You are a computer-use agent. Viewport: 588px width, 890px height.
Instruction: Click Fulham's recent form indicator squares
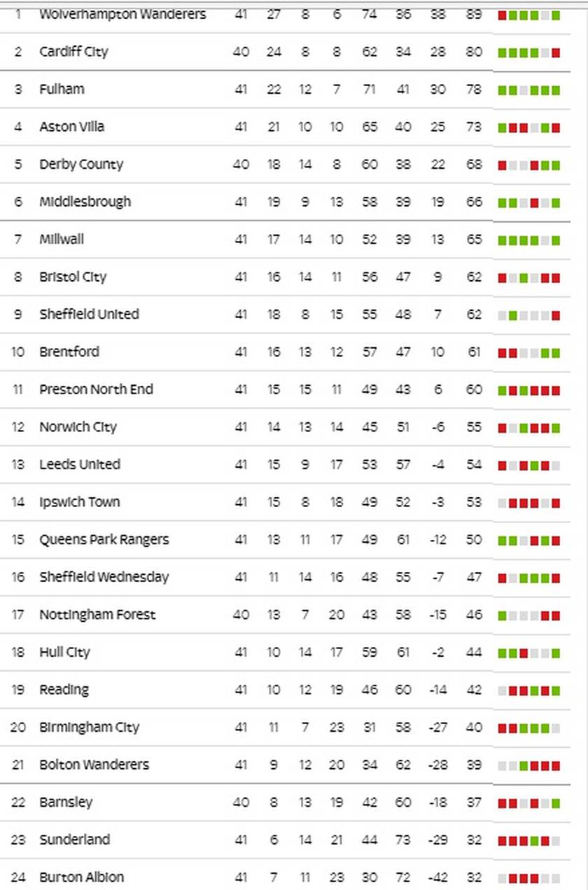tap(528, 90)
